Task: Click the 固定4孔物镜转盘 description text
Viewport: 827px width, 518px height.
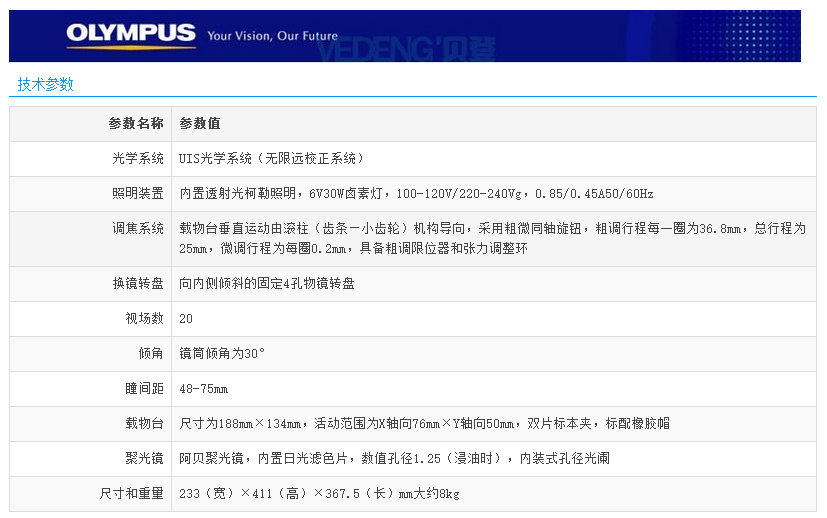Action: point(267,283)
